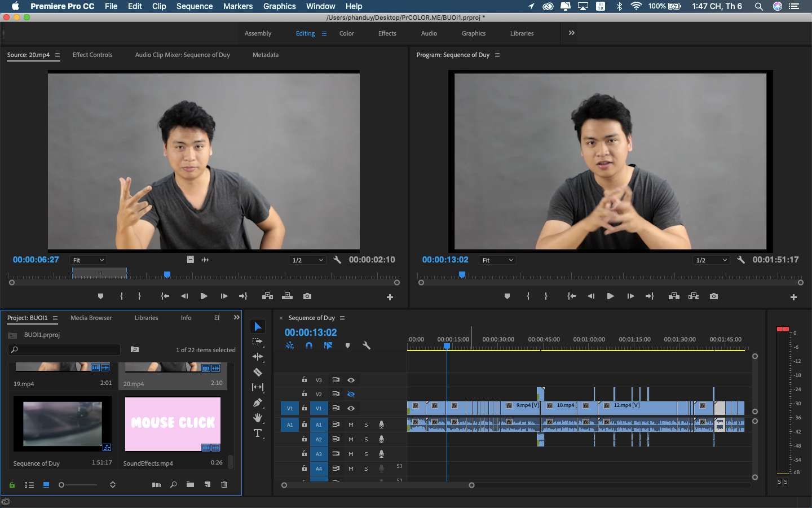Click the trash icon in Project panel
This screenshot has width=812, height=508.
[x=224, y=484]
